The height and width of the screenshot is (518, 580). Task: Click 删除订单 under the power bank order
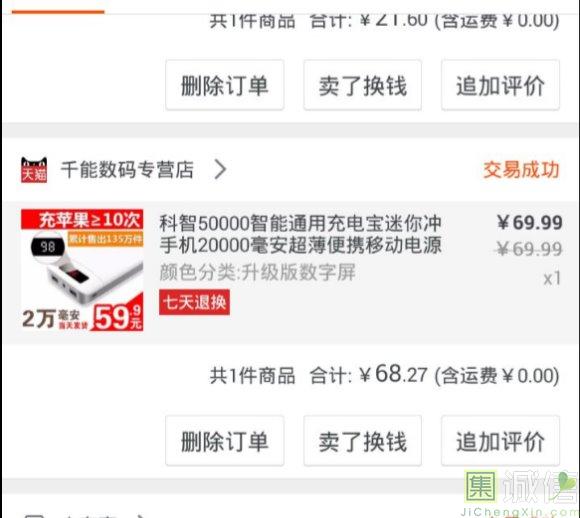225,441
